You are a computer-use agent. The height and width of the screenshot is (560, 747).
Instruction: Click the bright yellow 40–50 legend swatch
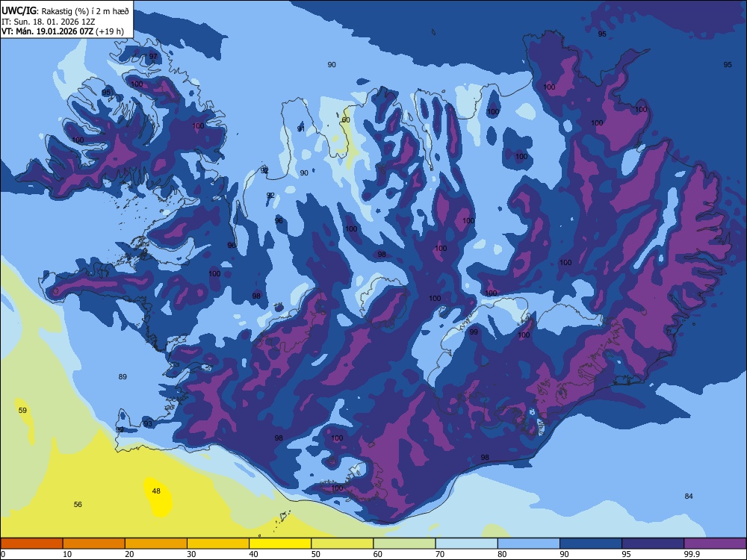pos(280,544)
